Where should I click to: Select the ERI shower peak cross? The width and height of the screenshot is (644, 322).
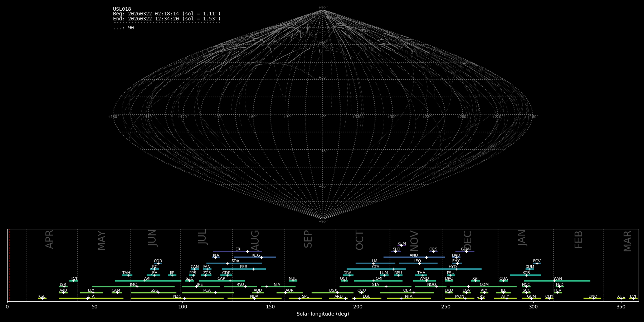pos(248,252)
